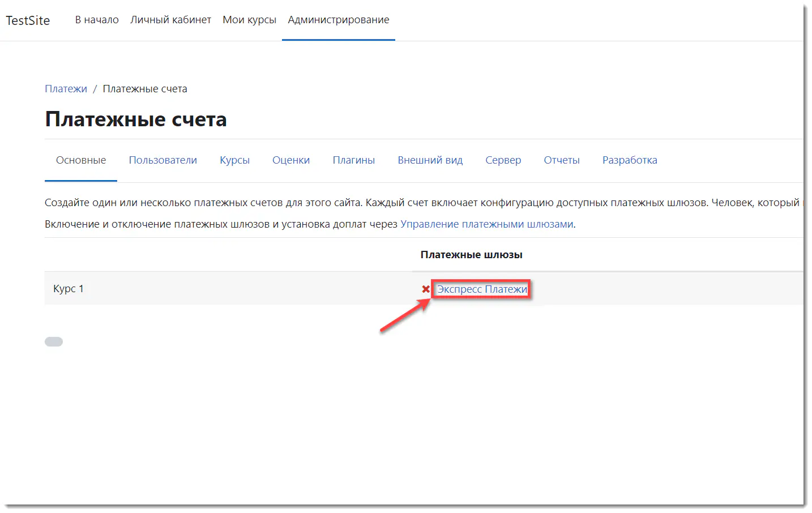This screenshot has width=812, height=513.
Task: Click the Курс 1 account name
Action: (69, 289)
